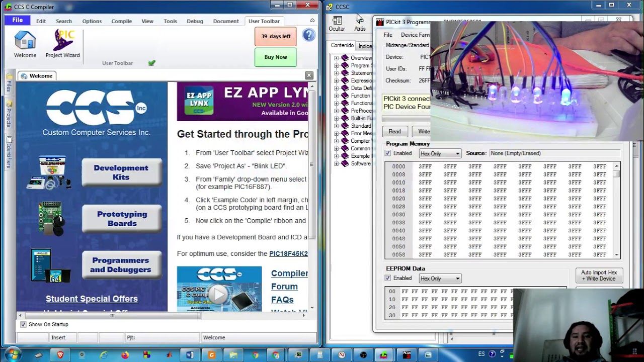This screenshot has width=644, height=362.
Task: Open the Identifiers side panel tab
Action: pyautogui.click(x=9, y=153)
